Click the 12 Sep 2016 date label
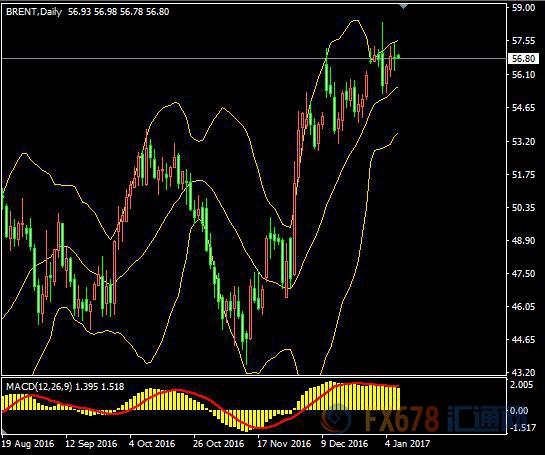Image resolution: width=545 pixels, height=455 pixels. [91, 444]
